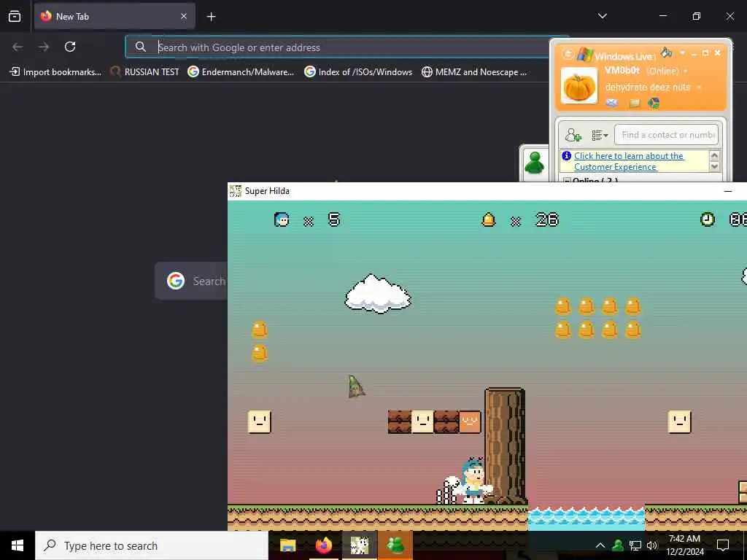Open Windows Start menu
This screenshot has height=560, width=747.
(x=18, y=545)
